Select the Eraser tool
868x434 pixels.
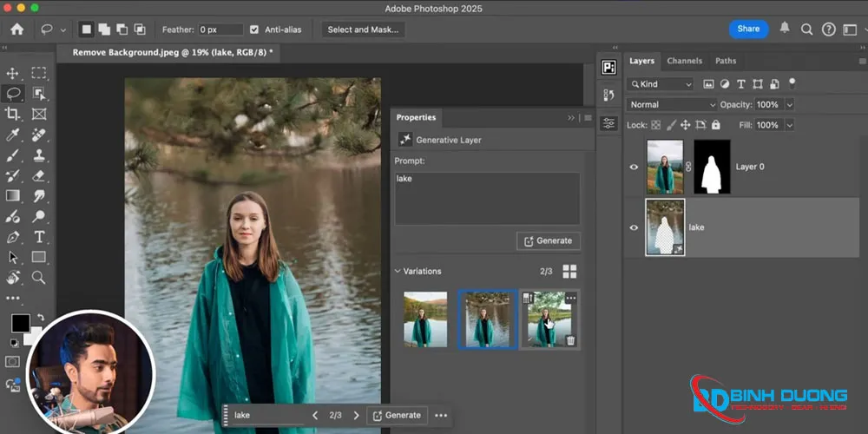click(x=39, y=176)
